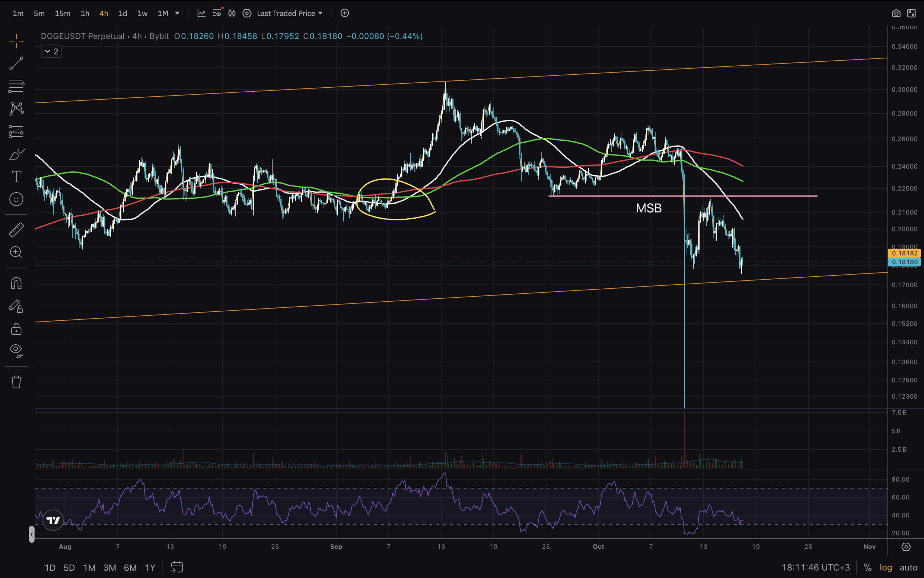This screenshot has height=578, width=924.
Task: Open the Last Traded Price dropdown
Action: [x=289, y=13]
